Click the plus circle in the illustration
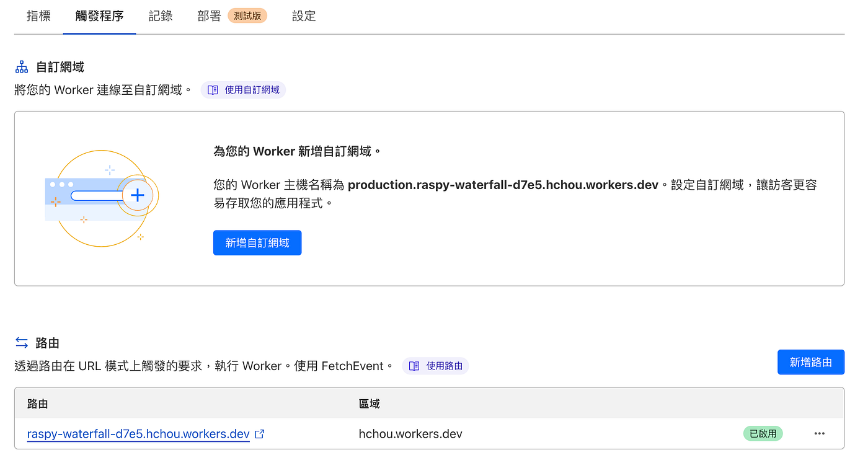This screenshot has height=468, width=868. [x=137, y=196]
